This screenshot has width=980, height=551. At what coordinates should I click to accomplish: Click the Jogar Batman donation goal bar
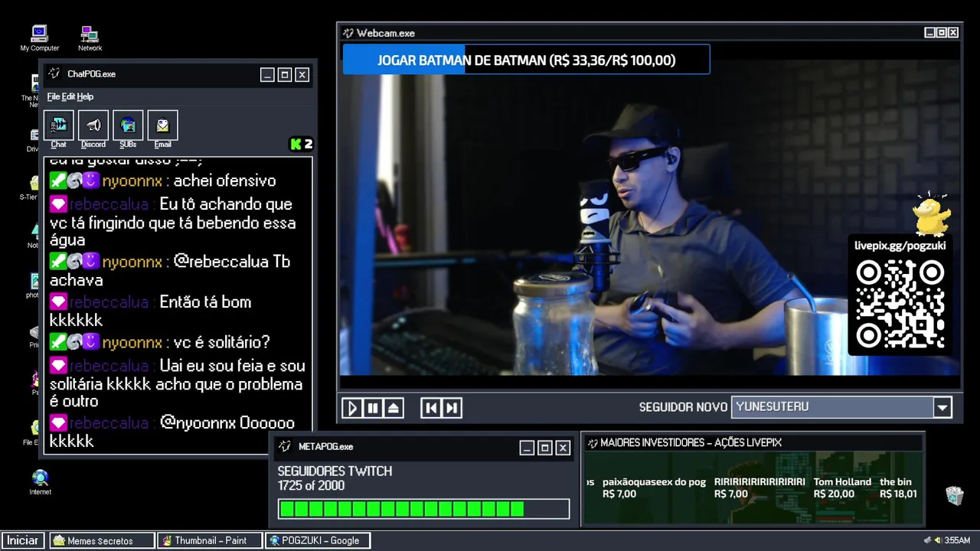coord(526,60)
